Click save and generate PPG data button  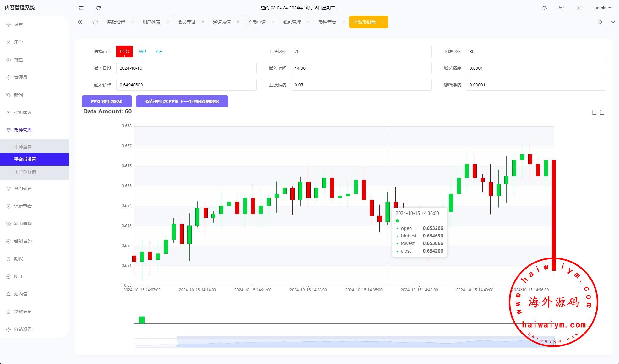click(x=182, y=101)
